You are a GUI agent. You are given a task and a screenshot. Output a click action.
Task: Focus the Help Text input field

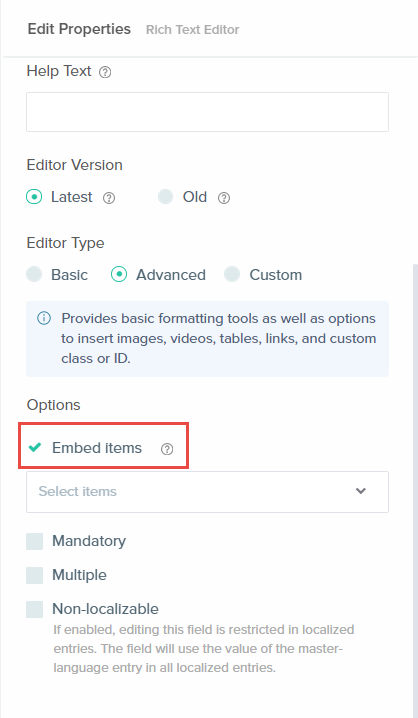(207, 112)
